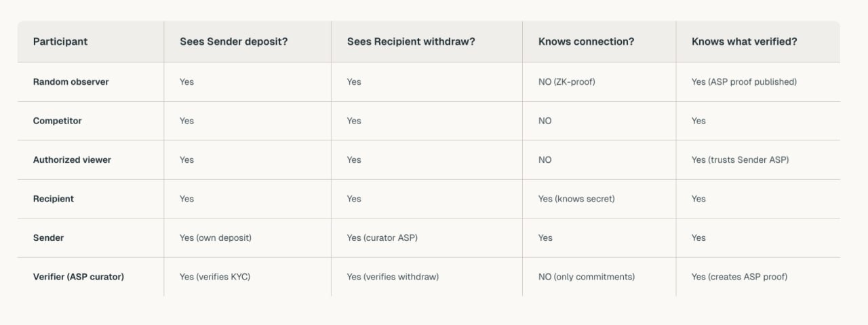Select the 'Yes (knows secret)' cell

point(576,199)
